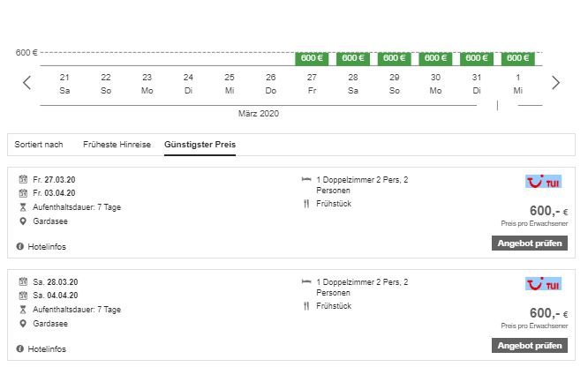Click the next dates right arrow
This screenshot has height=367, width=588.
(555, 83)
